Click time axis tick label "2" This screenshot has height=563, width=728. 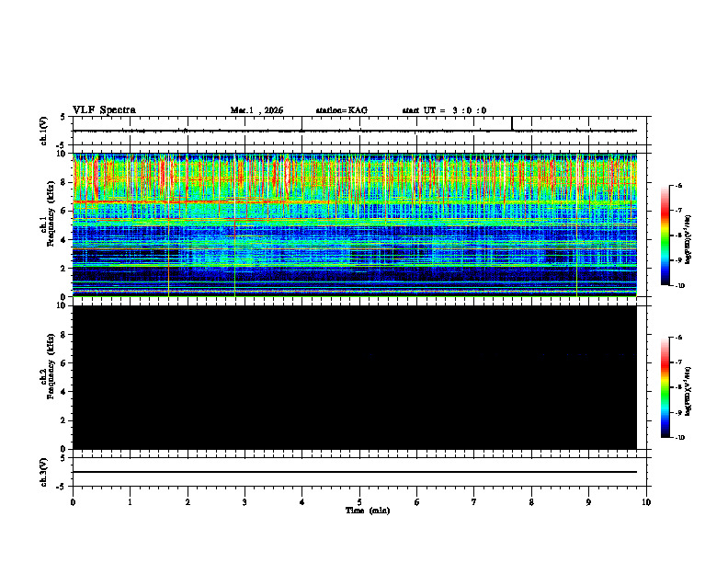click(x=188, y=502)
